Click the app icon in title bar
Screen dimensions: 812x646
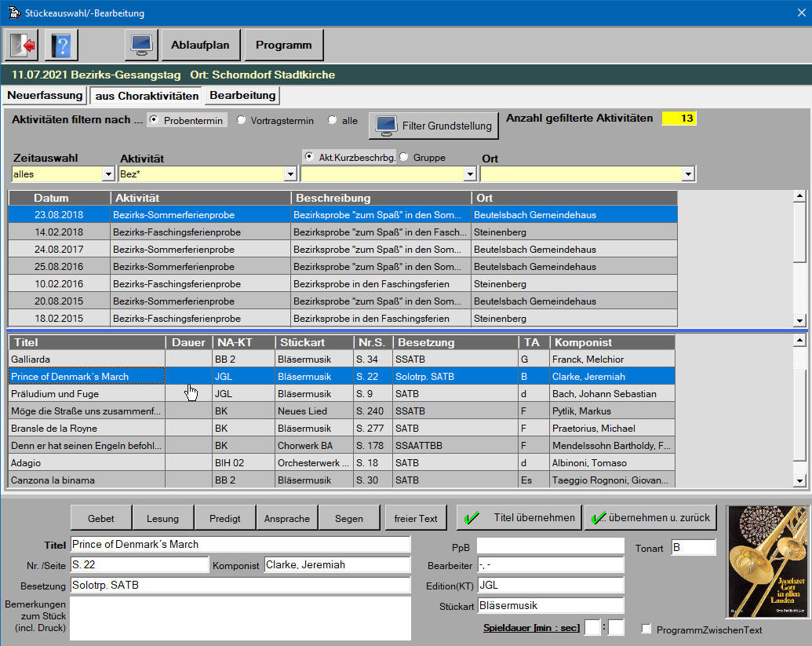[13, 13]
